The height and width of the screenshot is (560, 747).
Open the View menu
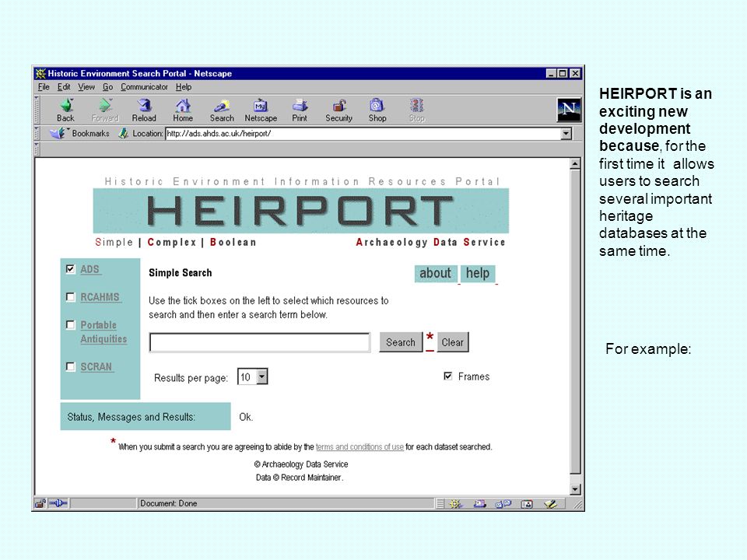(x=86, y=86)
